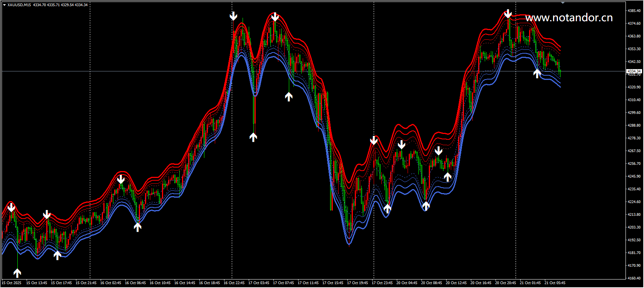Click the 15 Oct 17:45 time label

pyautogui.click(x=61, y=283)
